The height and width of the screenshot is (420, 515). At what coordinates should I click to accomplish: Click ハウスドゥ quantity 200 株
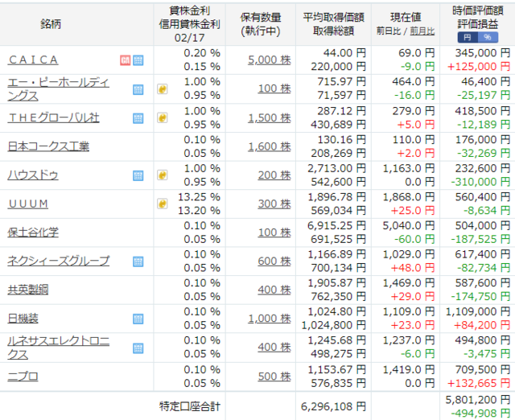point(274,175)
